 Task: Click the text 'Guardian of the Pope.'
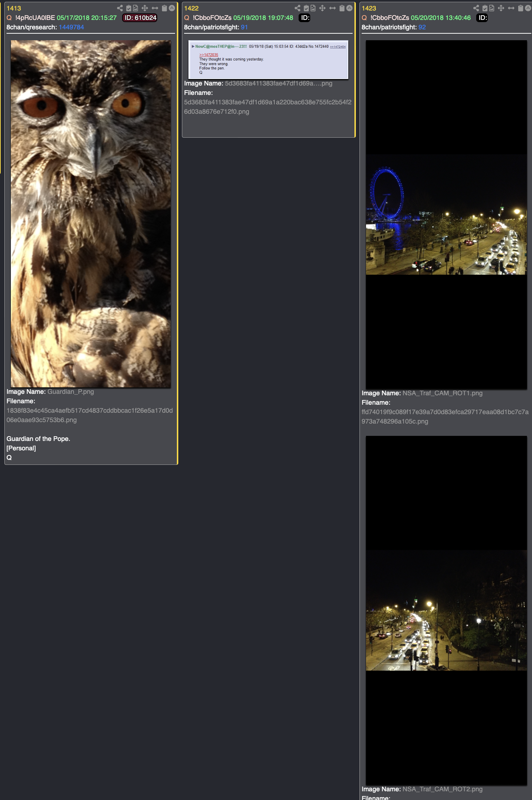(38, 439)
